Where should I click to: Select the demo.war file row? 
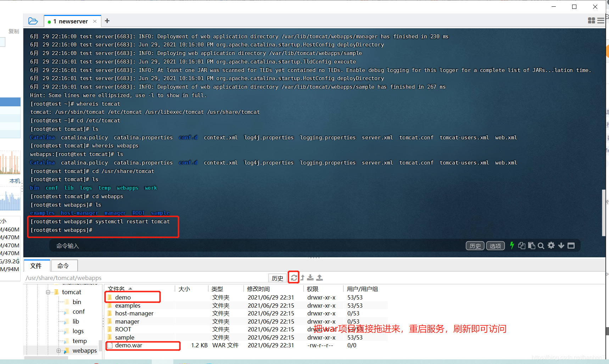point(246,345)
